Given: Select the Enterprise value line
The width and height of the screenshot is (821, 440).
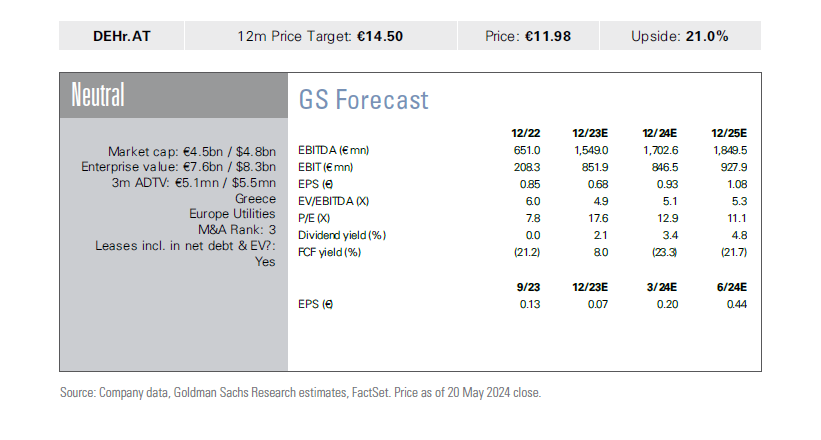Looking at the screenshot, I should tap(178, 166).
